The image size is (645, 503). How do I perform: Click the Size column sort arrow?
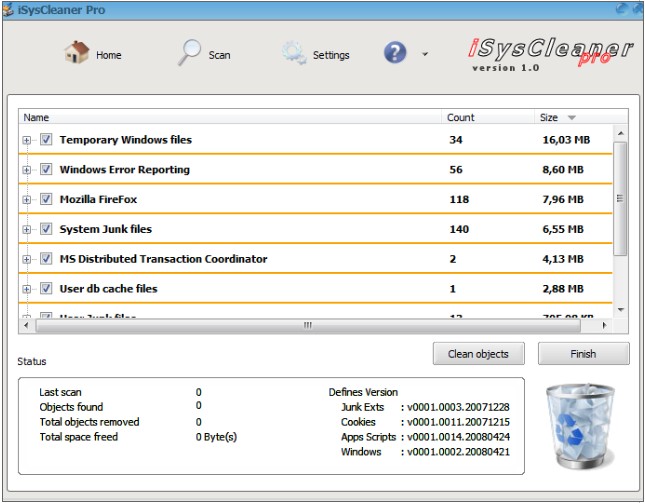click(572, 118)
